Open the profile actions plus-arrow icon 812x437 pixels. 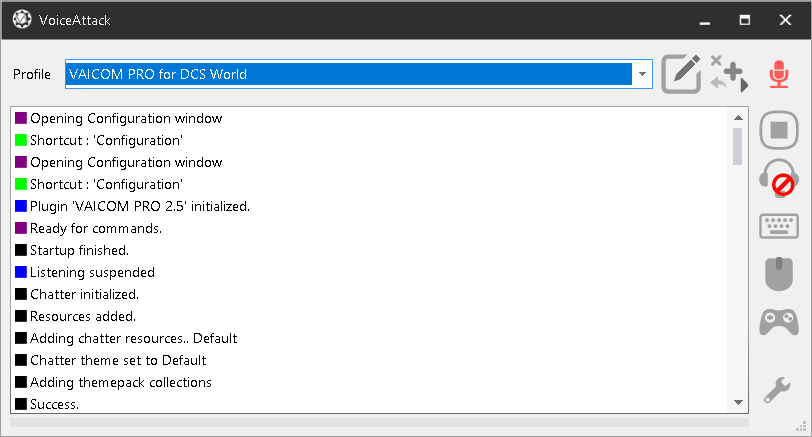729,74
